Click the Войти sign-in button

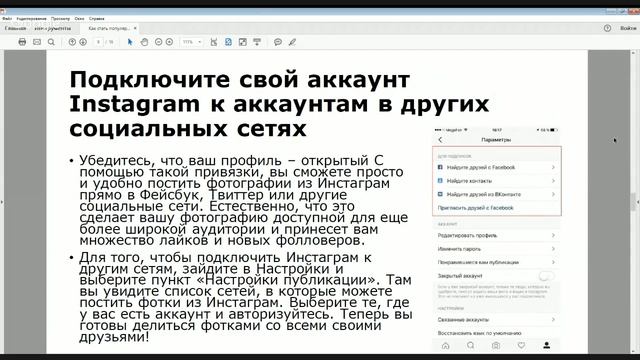click(628, 28)
